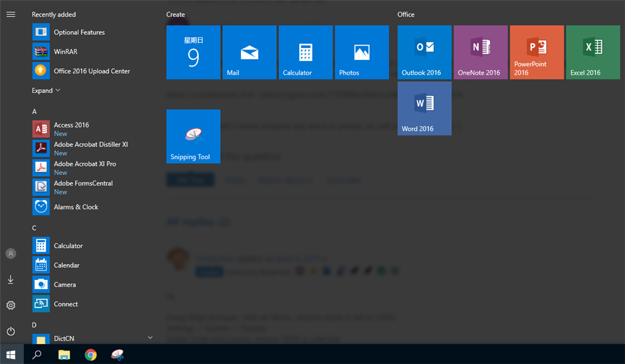Viewport: 625px width, 364px height.
Task: Jump using the letter A header
Action: [34, 112]
